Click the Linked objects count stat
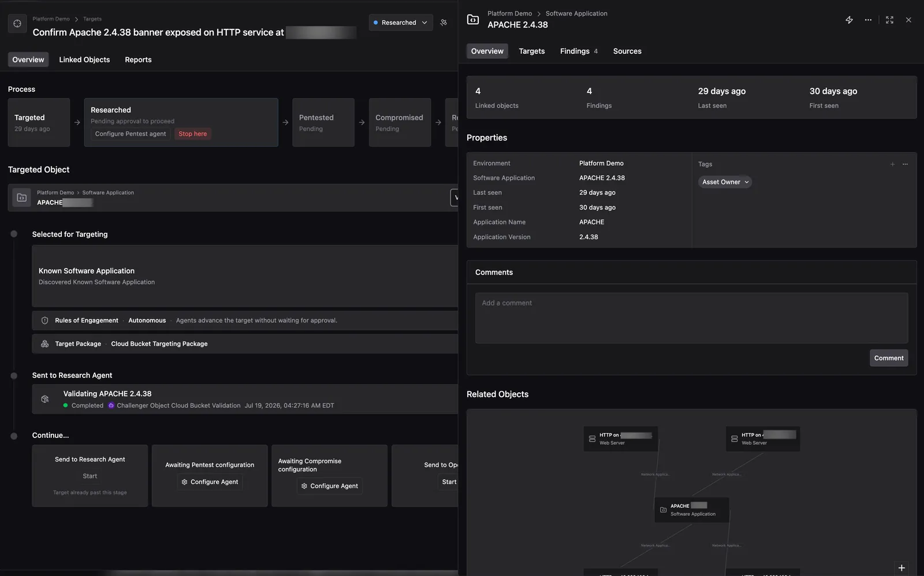The height and width of the screenshot is (576, 924). [497, 98]
